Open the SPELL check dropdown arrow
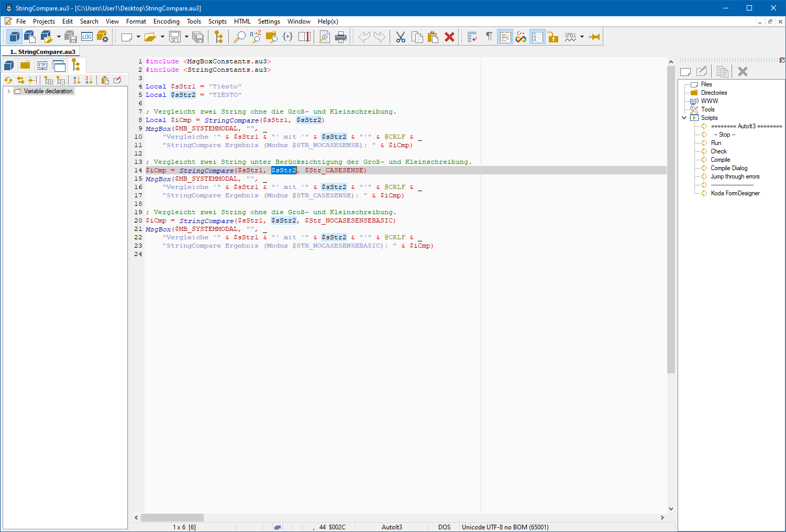The image size is (786, 532). [x=582, y=37]
